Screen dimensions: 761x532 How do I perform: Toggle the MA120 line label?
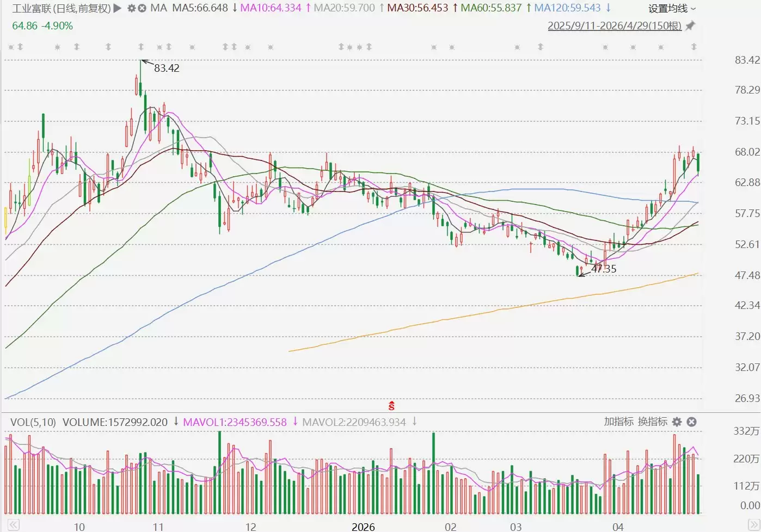click(567, 8)
